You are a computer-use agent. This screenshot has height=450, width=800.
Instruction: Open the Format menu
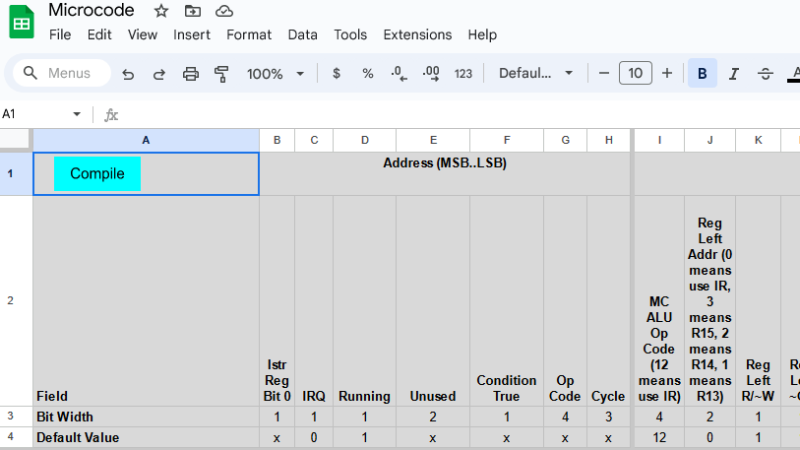pos(249,34)
